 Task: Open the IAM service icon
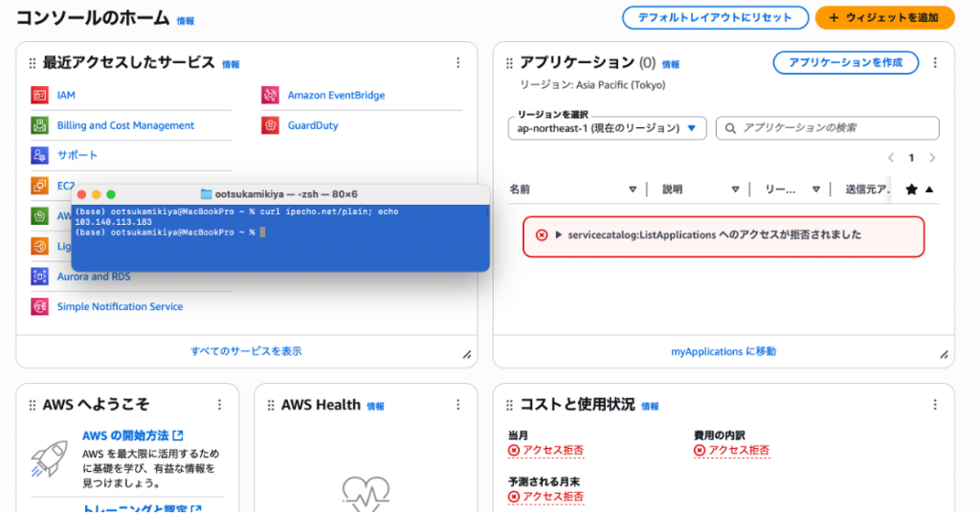tap(40, 95)
